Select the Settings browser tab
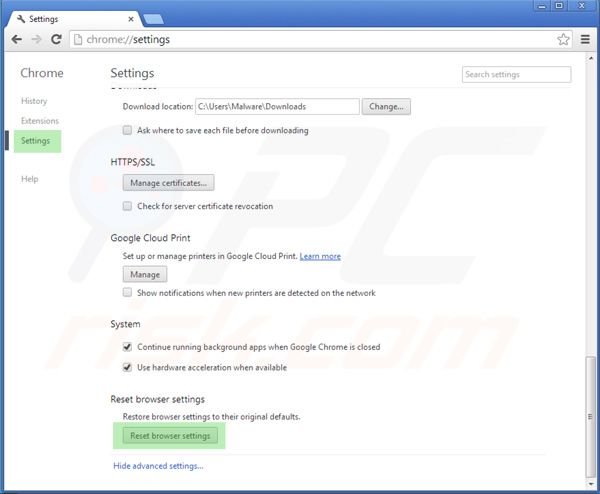This screenshot has height=494, width=600. coord(73,19)
